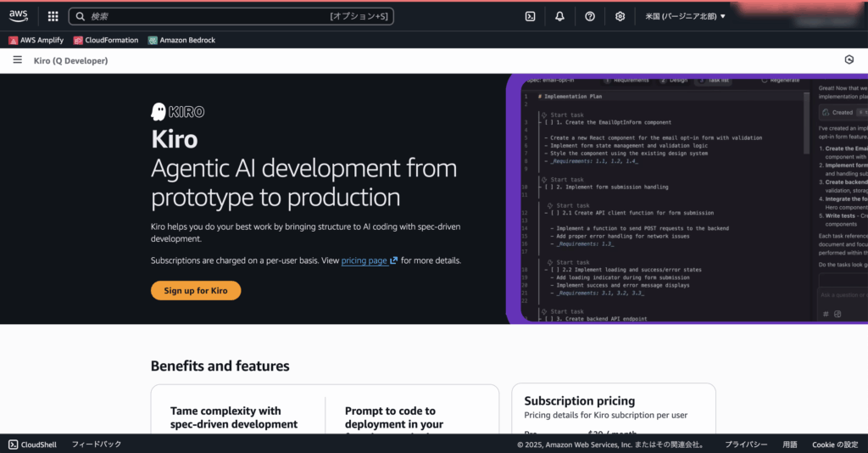Viewport: 868px width, 453px height.
Task: Click the Sign up for Kiro button
Action: click(x=196, y=290)
